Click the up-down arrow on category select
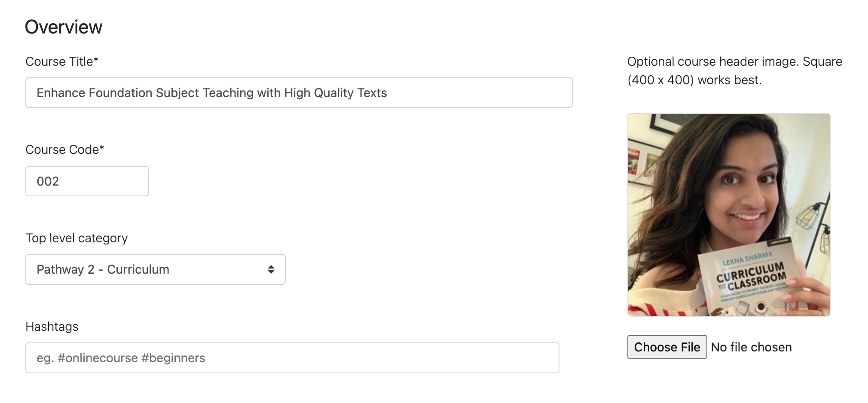The width and height of the screenshot is (868, 403). 271,269
